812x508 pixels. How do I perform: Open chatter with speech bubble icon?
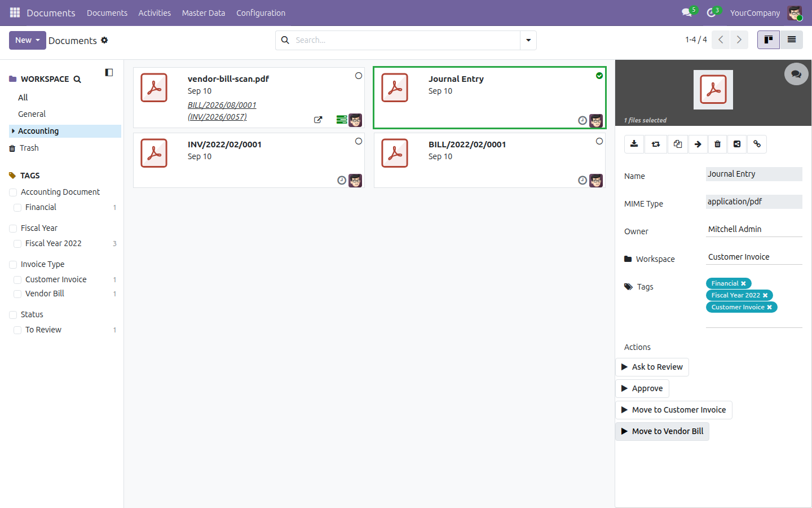coord(796,74)
